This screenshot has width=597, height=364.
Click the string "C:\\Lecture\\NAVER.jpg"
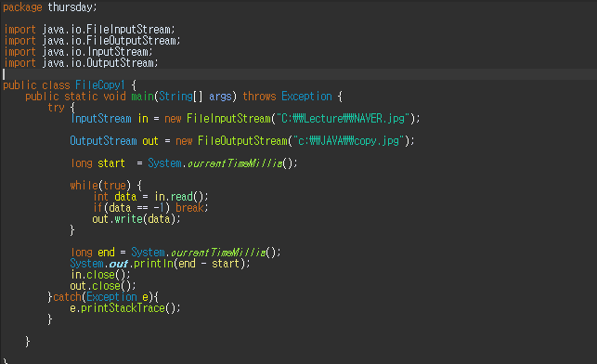pyautogui.click(x=343, y=119)
